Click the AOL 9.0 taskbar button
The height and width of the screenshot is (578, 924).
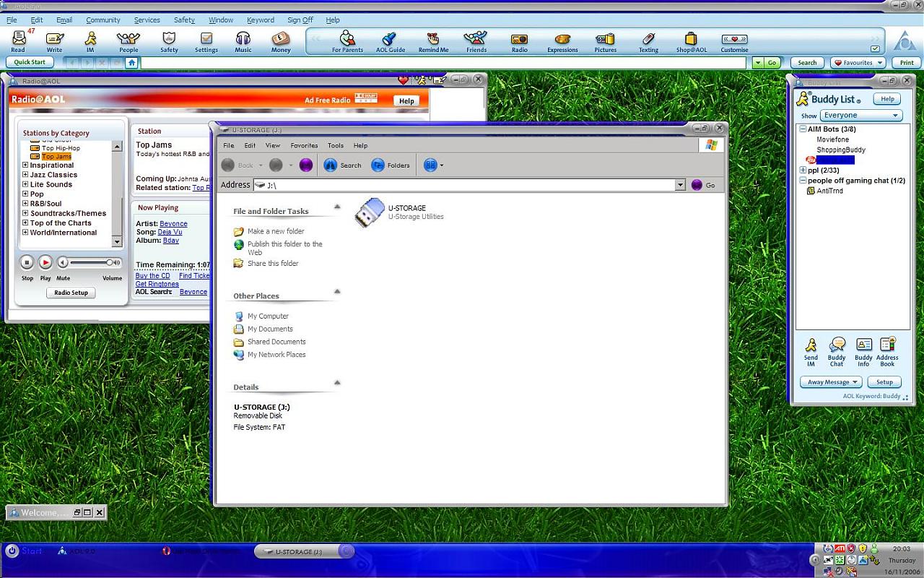77,551
